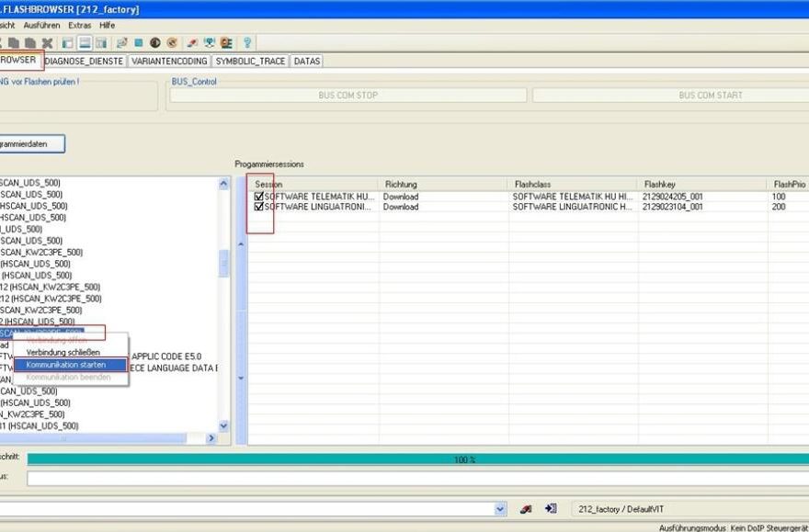Open the Hilfe menu
809x532 pixels.
(108, 25)
